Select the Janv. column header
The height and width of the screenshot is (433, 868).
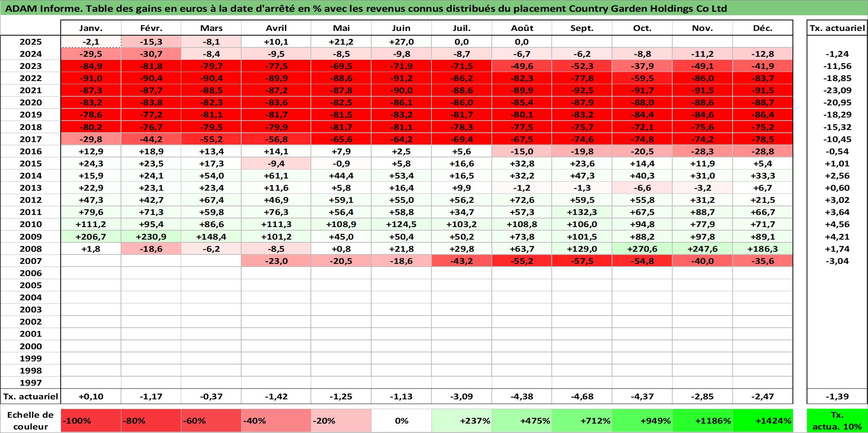[91, 28]
